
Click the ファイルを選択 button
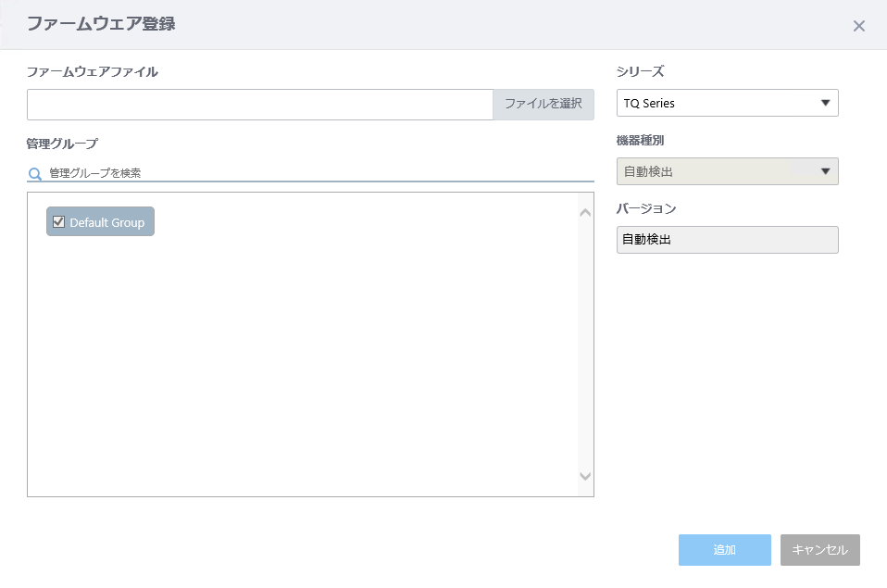543,104
